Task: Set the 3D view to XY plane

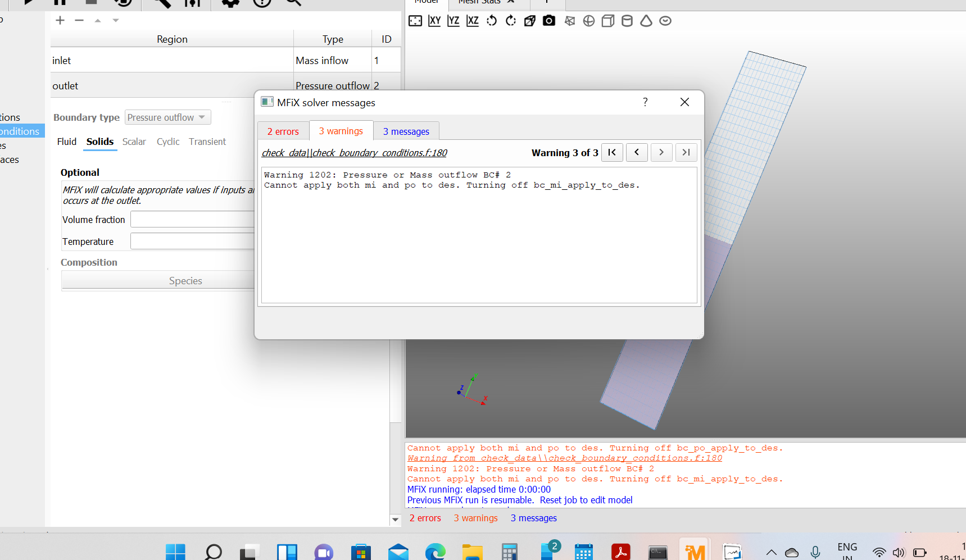Action: tap(434, 21)
